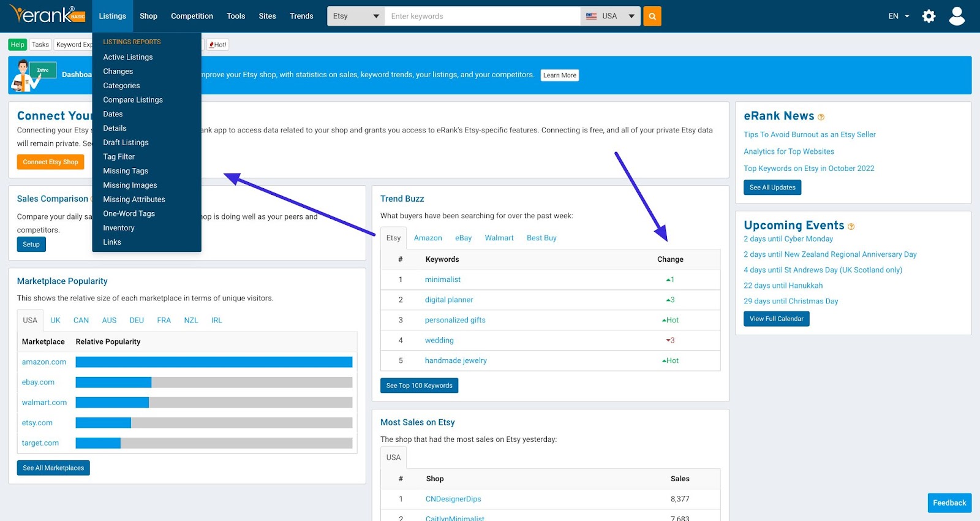Image resolution: width=980 pixels, height=521 pixels.
Task: Open Inventory report
Action: click(x=119, y=228)
